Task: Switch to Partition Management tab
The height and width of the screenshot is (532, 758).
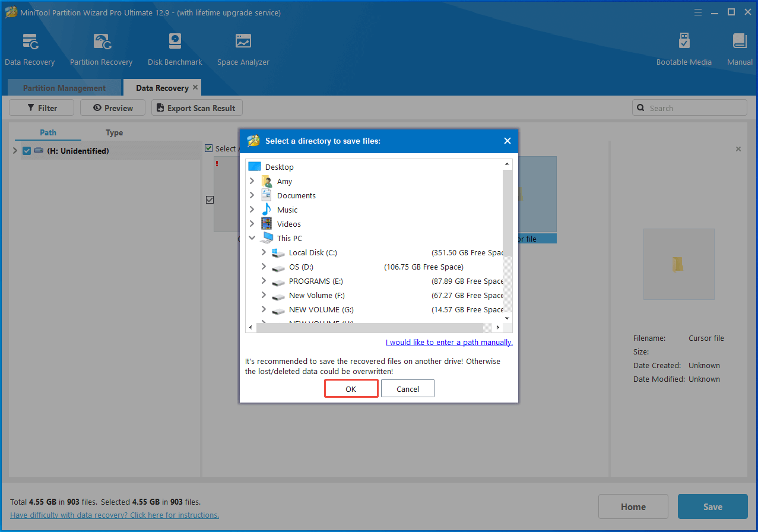Action: click(64, 88)
